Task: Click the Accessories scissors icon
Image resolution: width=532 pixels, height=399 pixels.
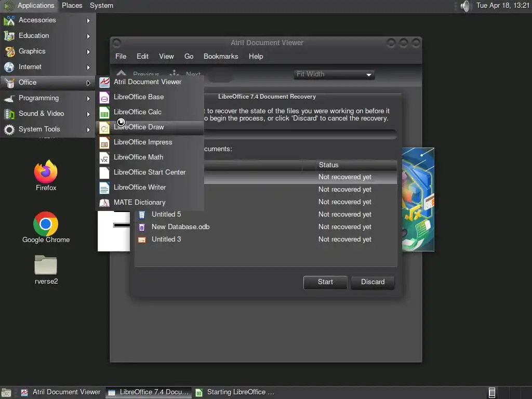Action: [9, 21]
